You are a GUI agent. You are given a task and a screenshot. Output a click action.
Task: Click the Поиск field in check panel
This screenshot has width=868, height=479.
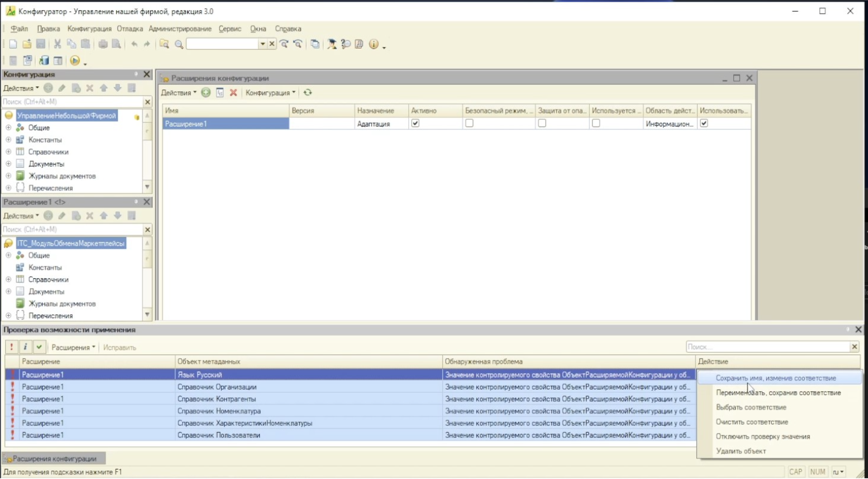[x=768, y=347]
